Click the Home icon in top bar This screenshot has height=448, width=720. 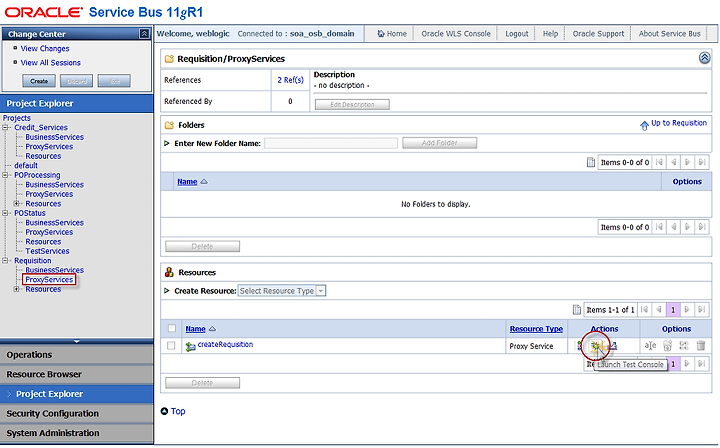pyautogui.click(x=381, y=34)
